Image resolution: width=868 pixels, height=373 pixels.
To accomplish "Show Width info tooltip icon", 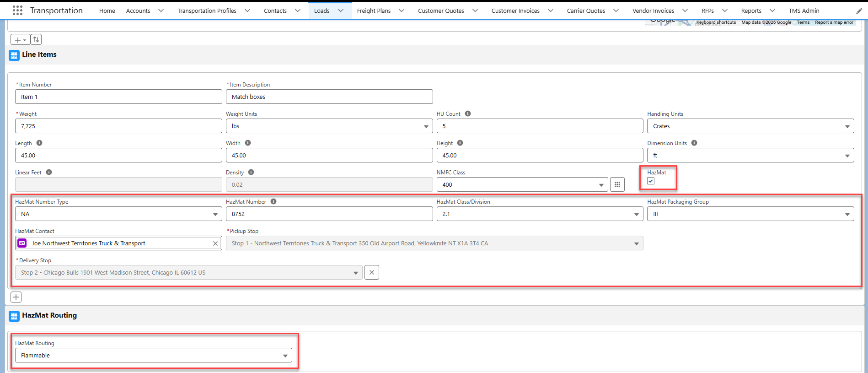I will (248, 143).
